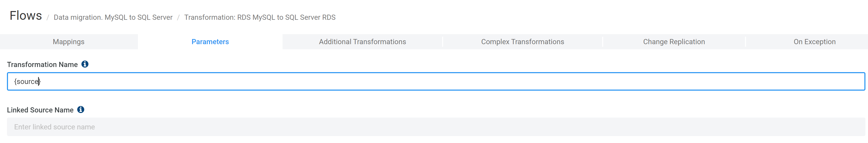Screen dimensions: 868x143
Task: Go to the Complex Transformations tab
Action: pos(523,42)
